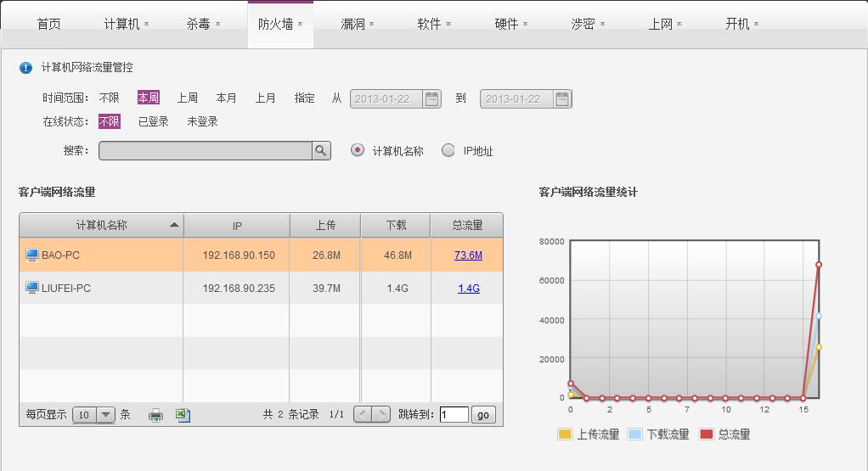Viewport: 868px width, 471px height.
Task: Go to next page arrow
Action: coord(380,414)
